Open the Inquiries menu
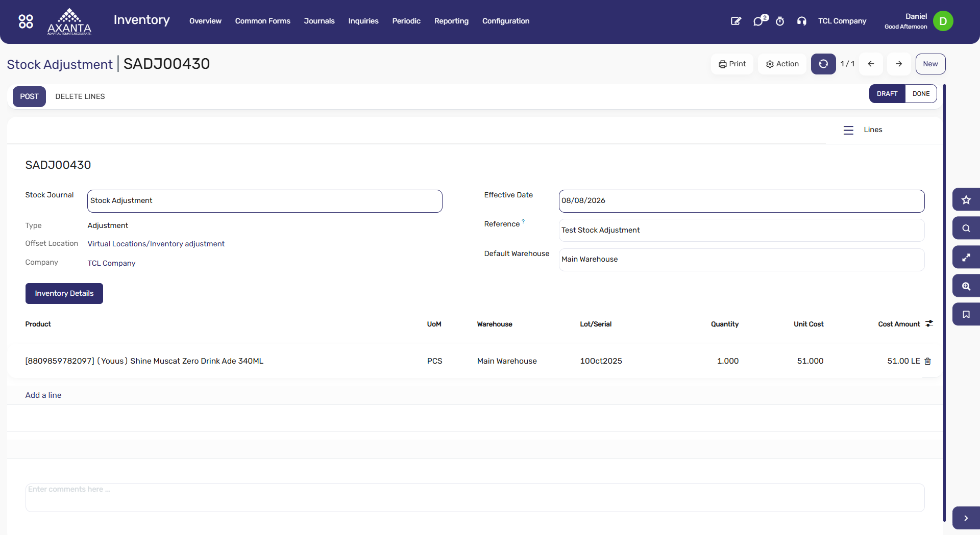The image size is (980, 535). click(363, 21)
